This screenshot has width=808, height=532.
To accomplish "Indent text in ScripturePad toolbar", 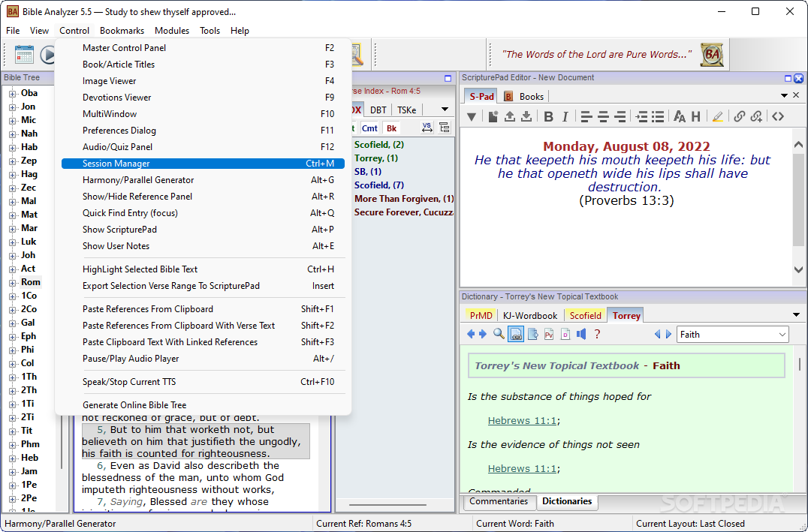I will click(641, 117).
